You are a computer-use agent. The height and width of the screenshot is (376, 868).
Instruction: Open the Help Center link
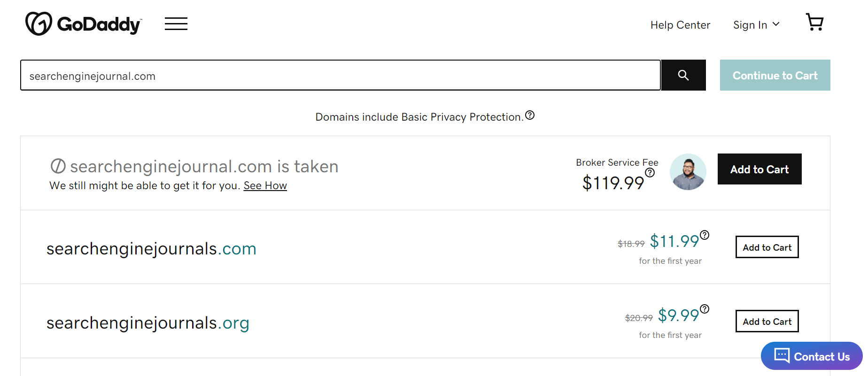680,25
